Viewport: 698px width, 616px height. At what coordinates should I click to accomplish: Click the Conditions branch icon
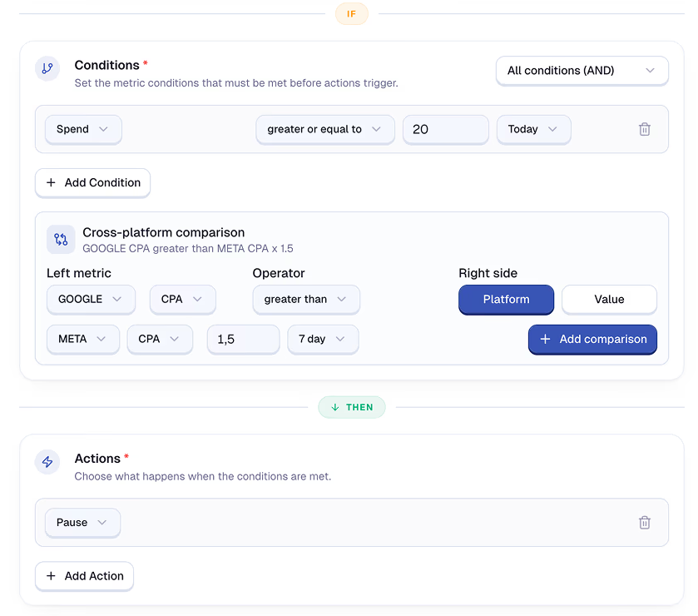(x=47, y=68)
